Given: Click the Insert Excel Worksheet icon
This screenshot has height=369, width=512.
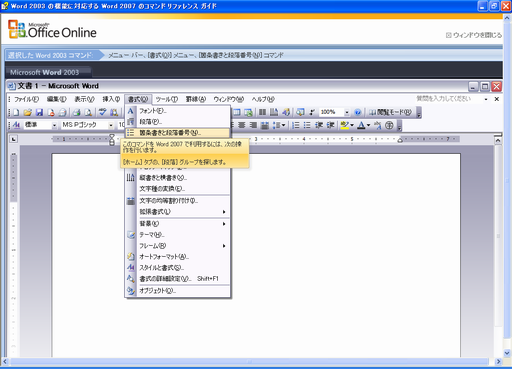Looking at the screenshot, I should click(248, 112).
